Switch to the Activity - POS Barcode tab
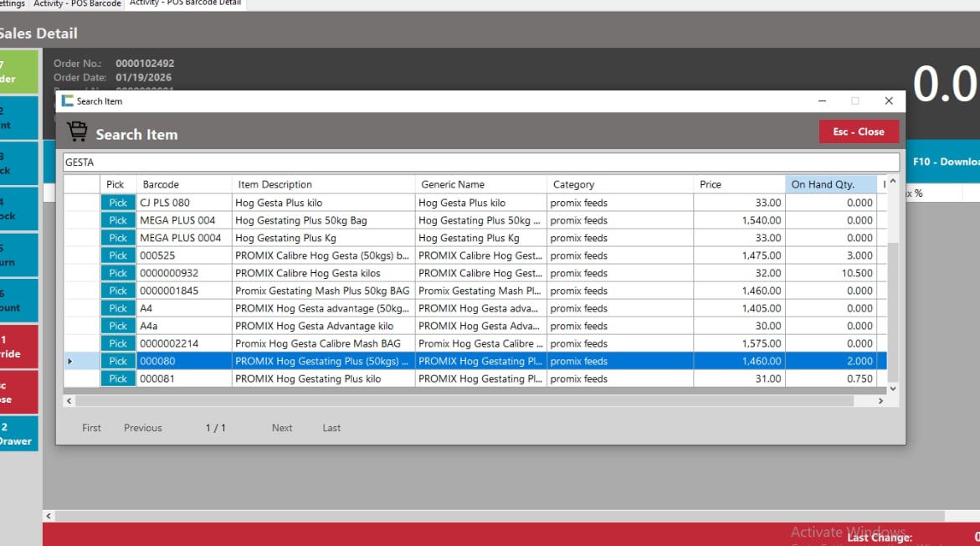This screenshot has width=980, height=546. pos(76,4)
